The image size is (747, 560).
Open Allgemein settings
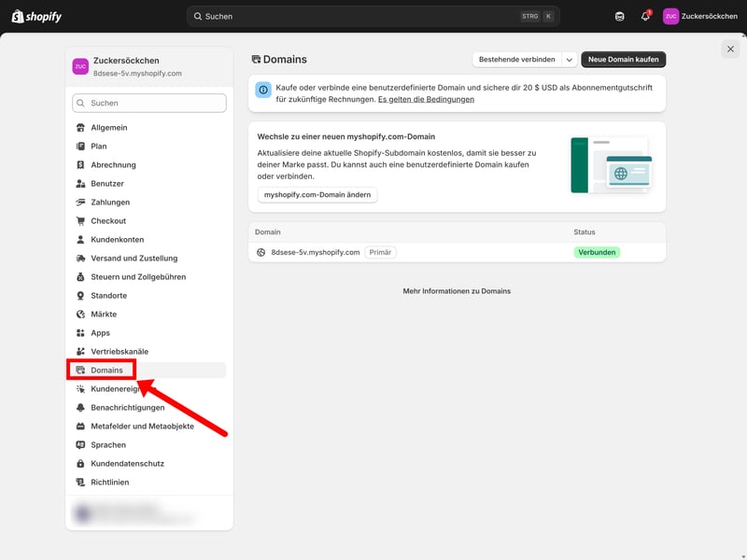click(x=149, y=128)
